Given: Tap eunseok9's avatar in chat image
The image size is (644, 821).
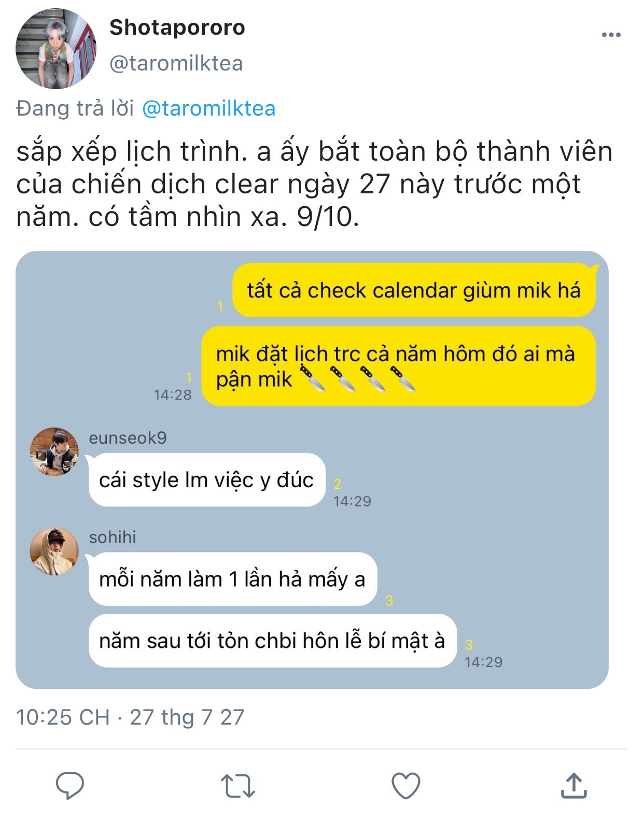Looking at the screenshot, I should pyautogui.click(x=54, y=451).
